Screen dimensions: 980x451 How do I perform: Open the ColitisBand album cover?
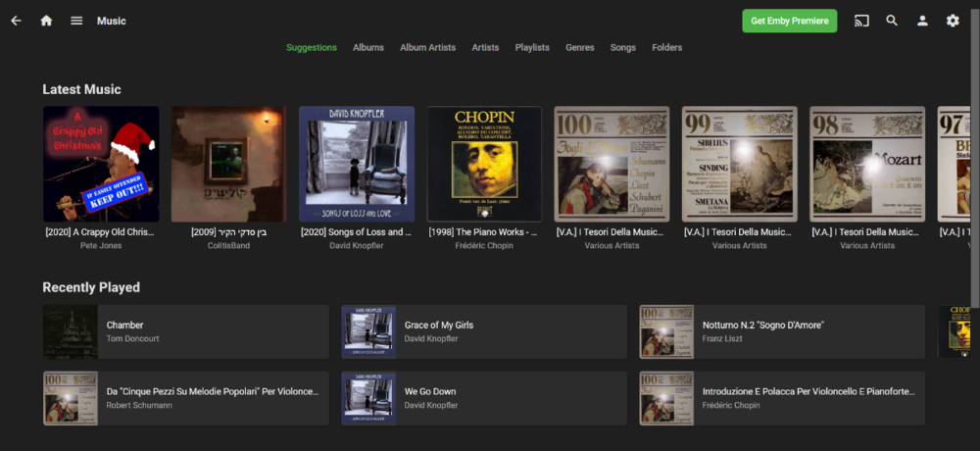[x=228, y=164]
